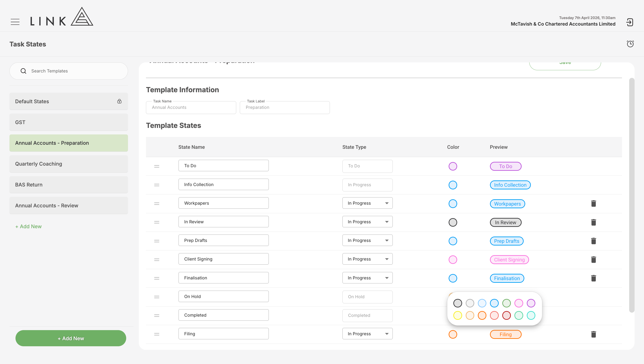The image size is (644, 364).
Task: Select the Default States template
Action: [x=68, y=101]
